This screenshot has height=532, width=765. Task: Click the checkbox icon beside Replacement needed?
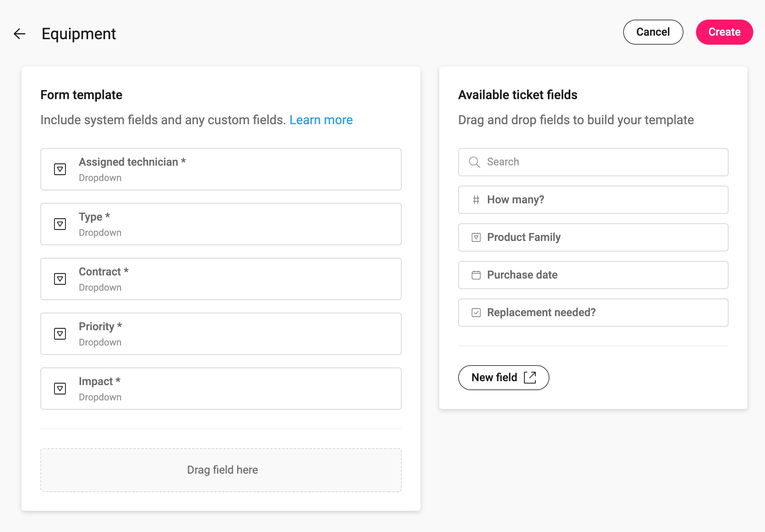pos(476,313)
